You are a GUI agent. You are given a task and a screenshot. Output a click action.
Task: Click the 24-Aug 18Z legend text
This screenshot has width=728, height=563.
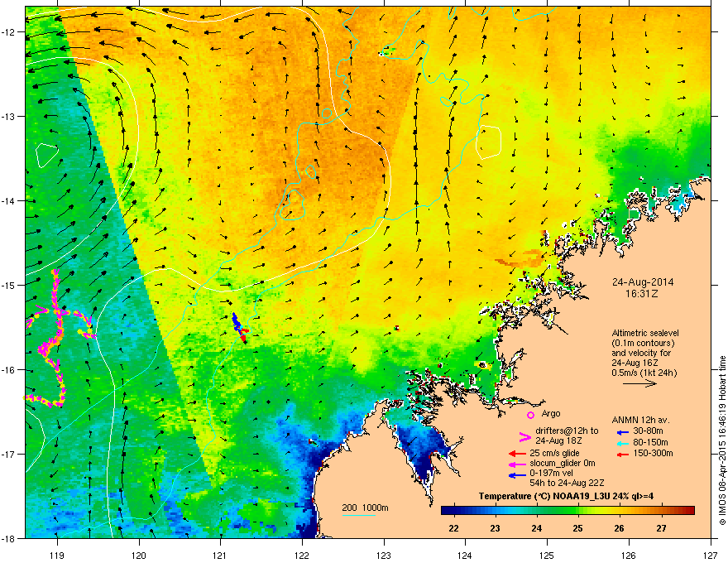557,440
